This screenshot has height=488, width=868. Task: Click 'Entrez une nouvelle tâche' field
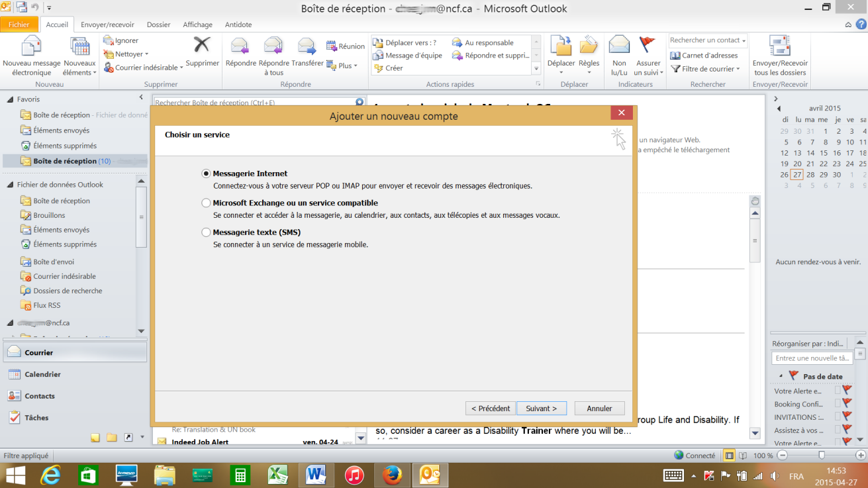pyautogui.click(x=812, y=358)
